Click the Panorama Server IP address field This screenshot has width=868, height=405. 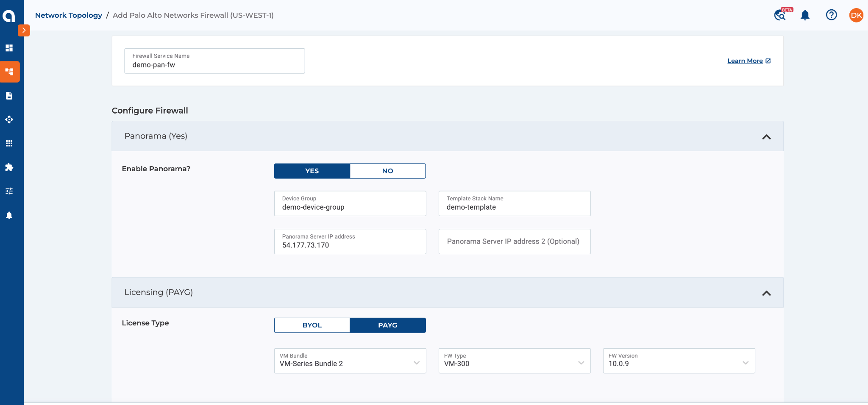tap(350, 241)
